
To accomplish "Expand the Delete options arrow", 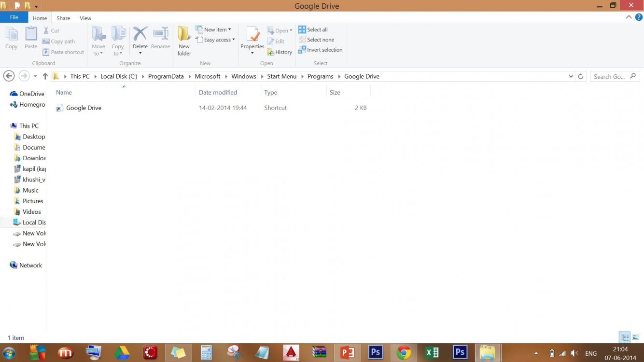I will [140, 53].
